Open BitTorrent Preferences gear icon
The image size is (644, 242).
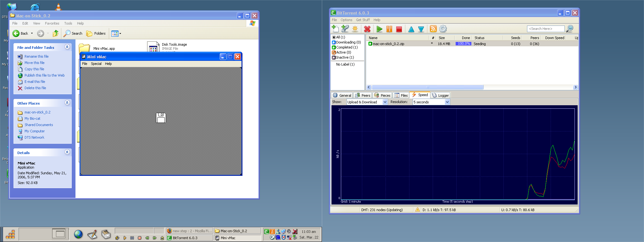coord(443,29)
